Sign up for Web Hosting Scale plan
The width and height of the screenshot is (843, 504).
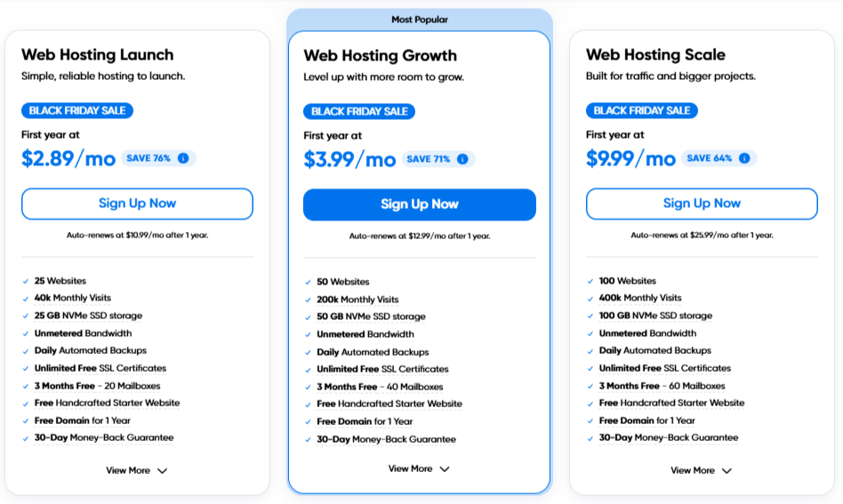702,204
